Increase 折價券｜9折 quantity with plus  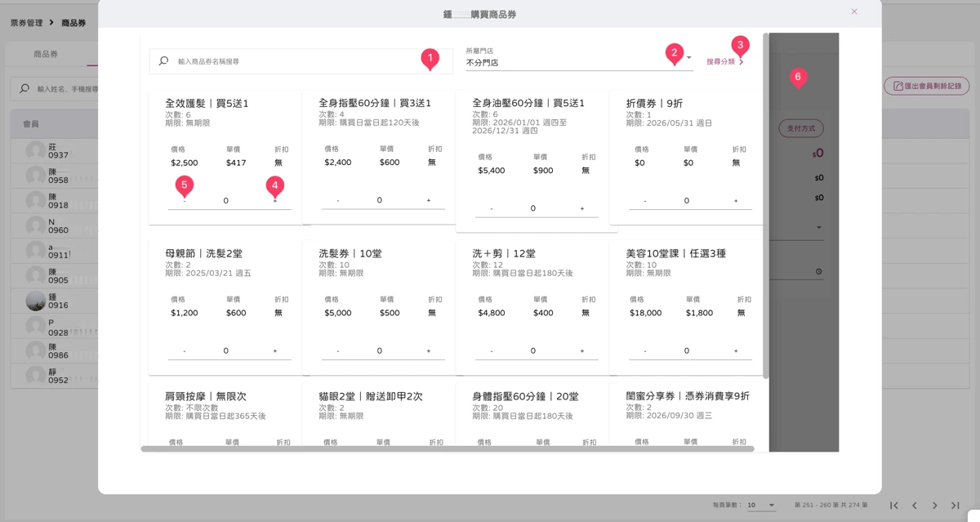coord(736,201)
